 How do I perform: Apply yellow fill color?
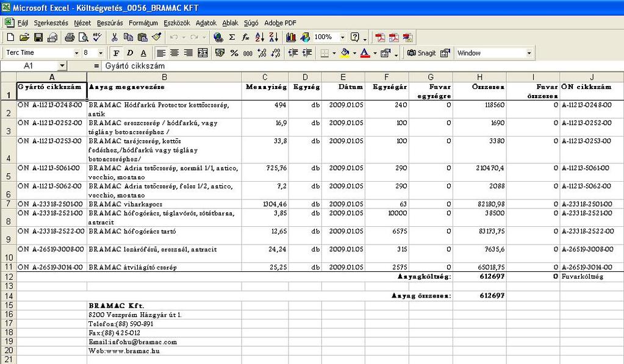tap(345, 53)
